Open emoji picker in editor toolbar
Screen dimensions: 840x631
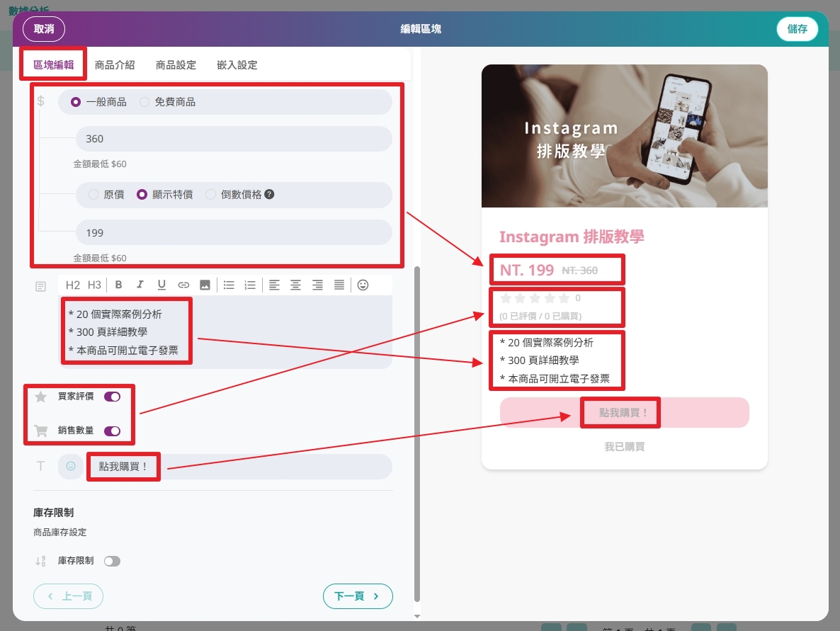363,285
